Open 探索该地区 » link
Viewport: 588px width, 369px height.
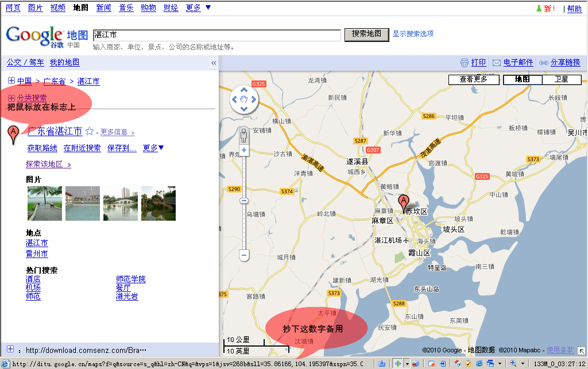coord(48,164)
